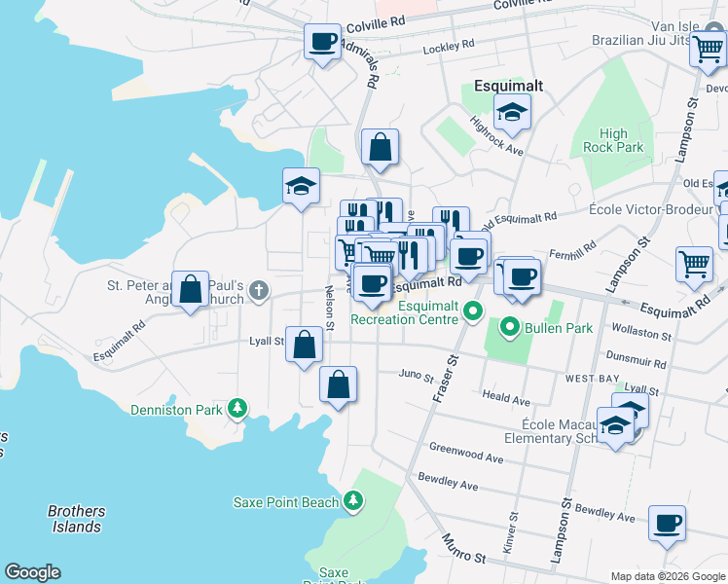Select the Bullen Park green pin
Image resolution: width=728 pixels, height=584 pixels.
pyautogui.click(x=510, y=327)
